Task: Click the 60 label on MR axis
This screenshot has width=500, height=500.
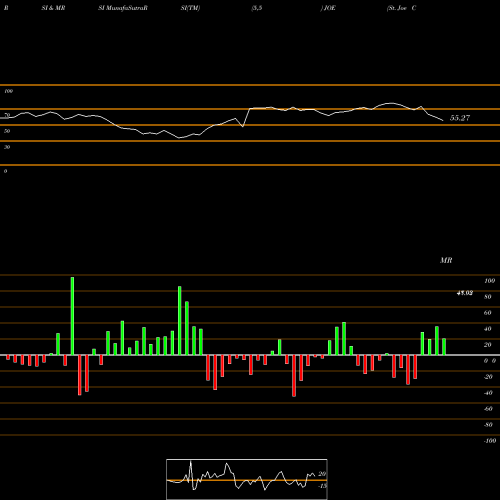Action: click(488, 313)
